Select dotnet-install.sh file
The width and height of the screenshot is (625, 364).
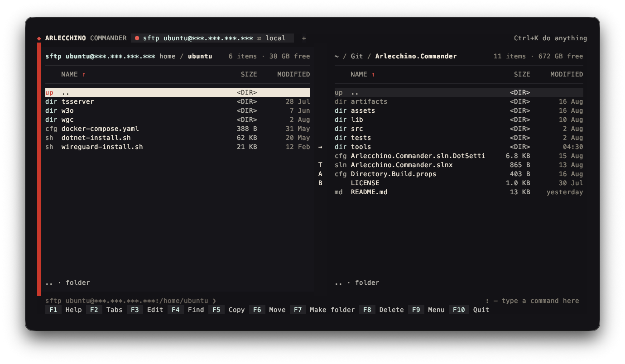178,138
